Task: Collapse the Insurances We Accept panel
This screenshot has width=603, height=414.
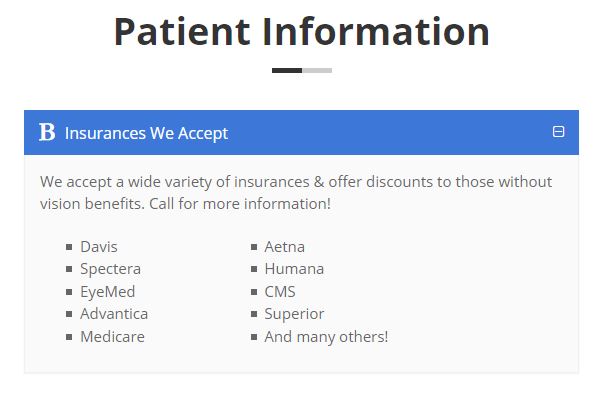Action: click(558, 131)
